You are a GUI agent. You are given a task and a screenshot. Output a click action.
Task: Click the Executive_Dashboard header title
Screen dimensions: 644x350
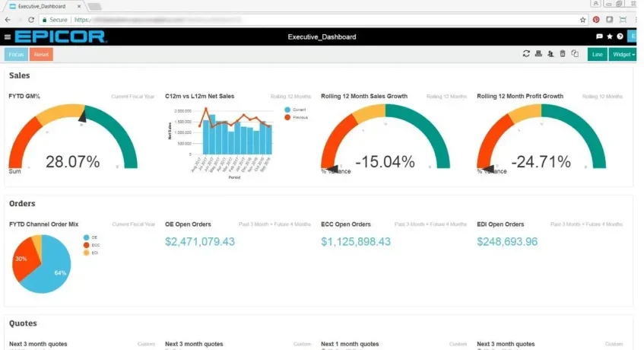(x=322, y=37)
